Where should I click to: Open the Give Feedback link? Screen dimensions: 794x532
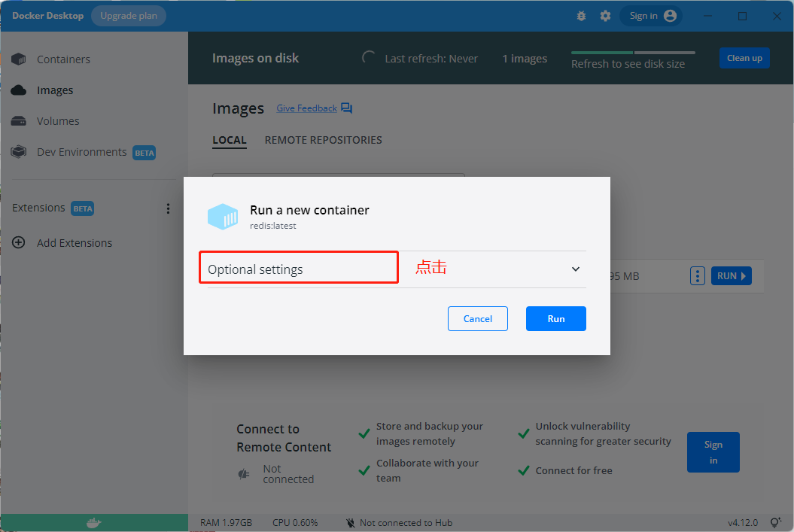click(x=306, y=108)
